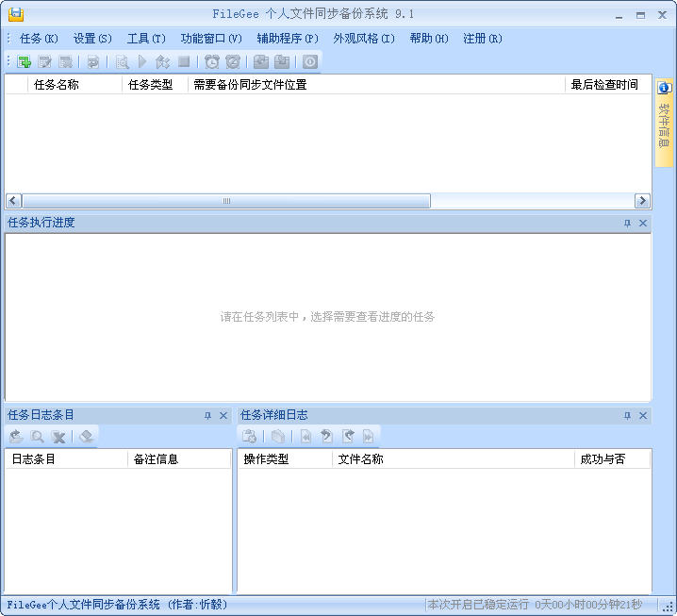Click 日志条目 column header
Image resolution: width=677 pixels, height=616 pixels.
click(x=67, y=458)
